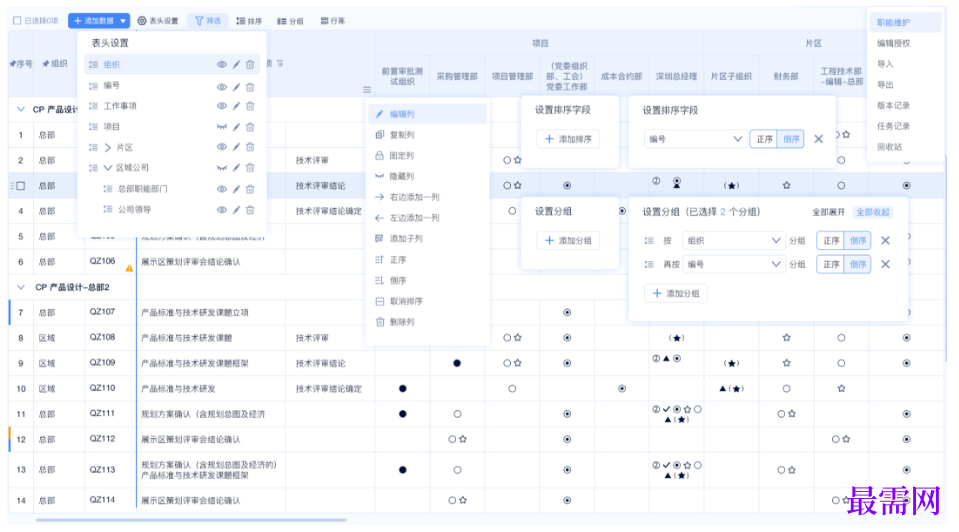Screen dimensions: 959x532
Task: Choose 编辑列 in column context menu
Action: (428, 114)
